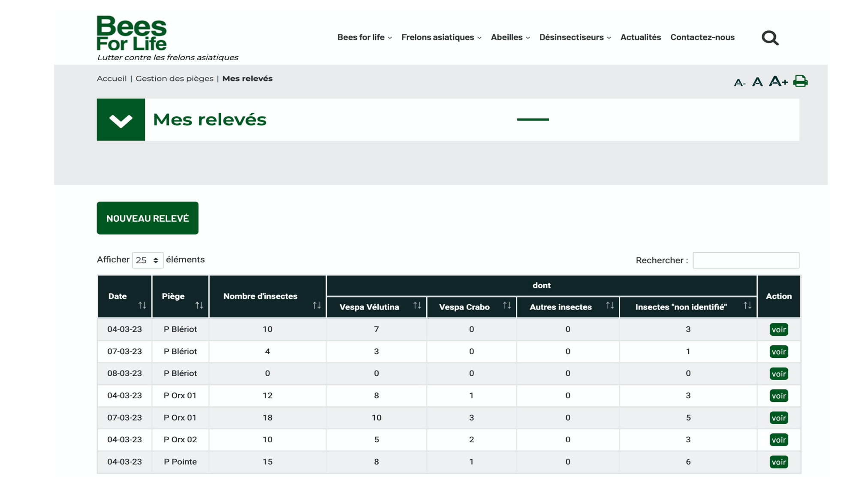Screen dimensions: 868x486
Task: Click the print page icon
Action: 800,81
